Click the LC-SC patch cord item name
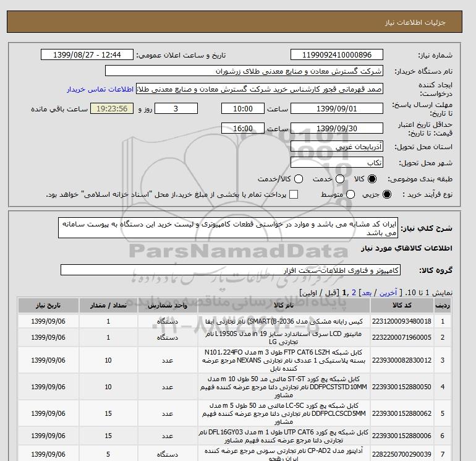Screen dimensions: 476x461 click(x=284, y=413)
